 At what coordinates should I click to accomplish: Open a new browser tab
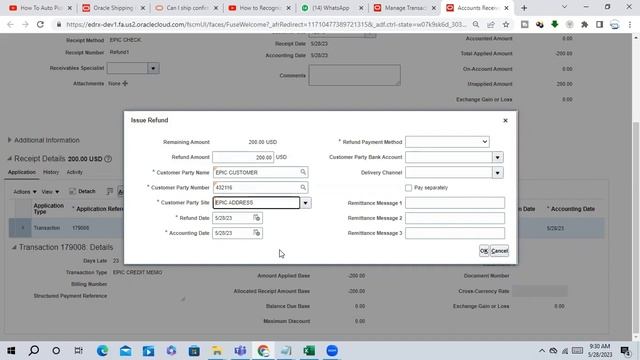tap(524, 8)
